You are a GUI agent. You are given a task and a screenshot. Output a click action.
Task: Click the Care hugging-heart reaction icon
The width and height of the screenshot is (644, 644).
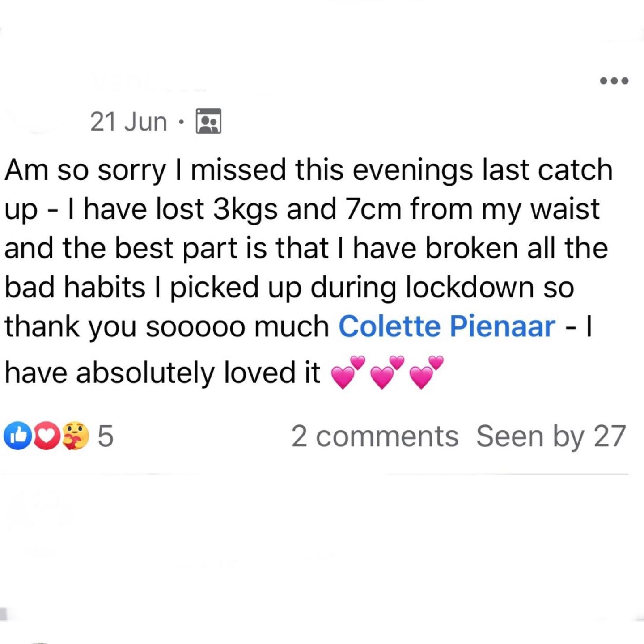[75, 436]
